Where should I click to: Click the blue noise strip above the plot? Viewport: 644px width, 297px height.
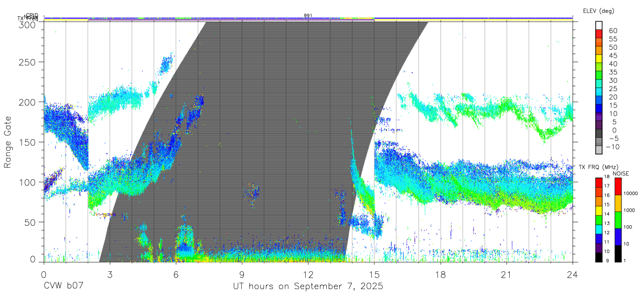click(308, 18)
